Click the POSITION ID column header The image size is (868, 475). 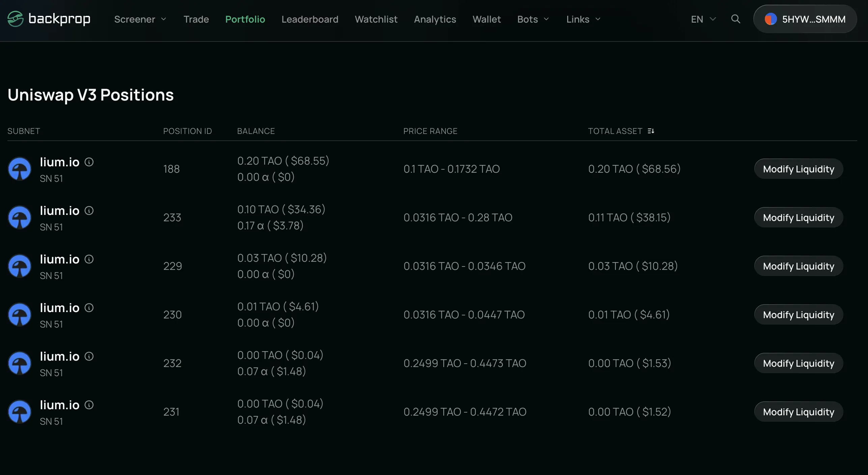[187, 131]
